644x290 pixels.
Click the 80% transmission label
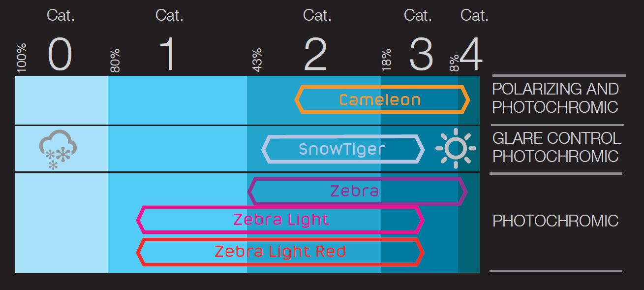[115, 61]
